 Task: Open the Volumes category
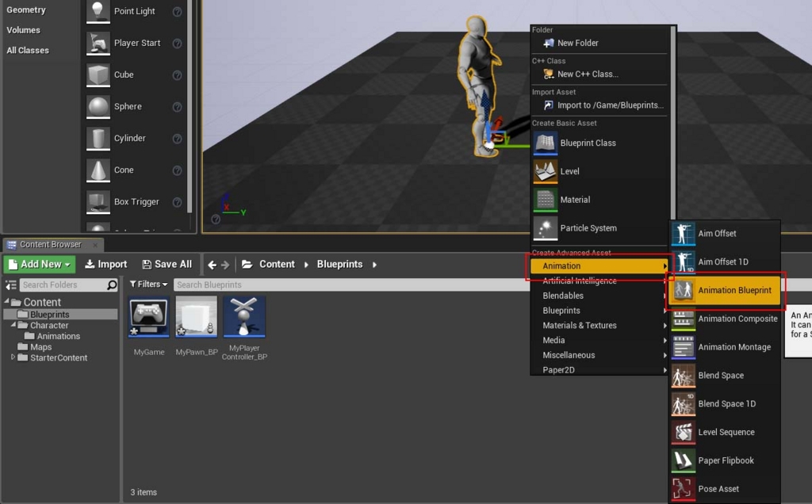pos(23,30)
